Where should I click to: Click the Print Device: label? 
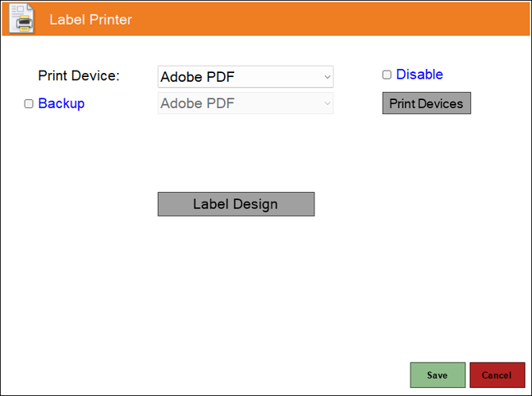(x=79, y=75)
